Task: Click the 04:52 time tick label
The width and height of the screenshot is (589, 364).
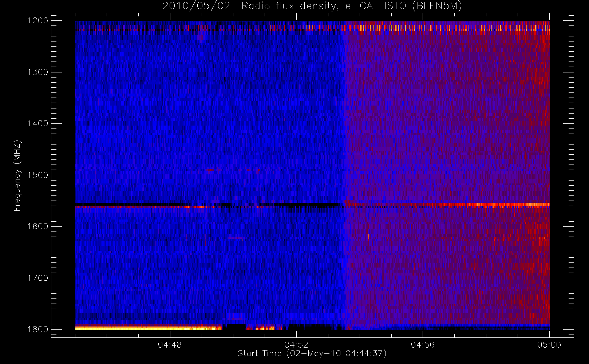Action: tap(296, 345)
